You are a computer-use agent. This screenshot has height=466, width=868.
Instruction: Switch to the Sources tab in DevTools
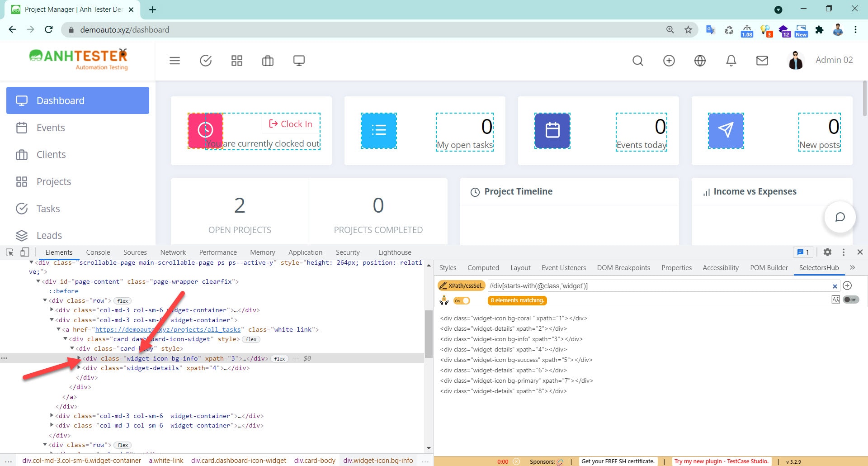(135, 252)
